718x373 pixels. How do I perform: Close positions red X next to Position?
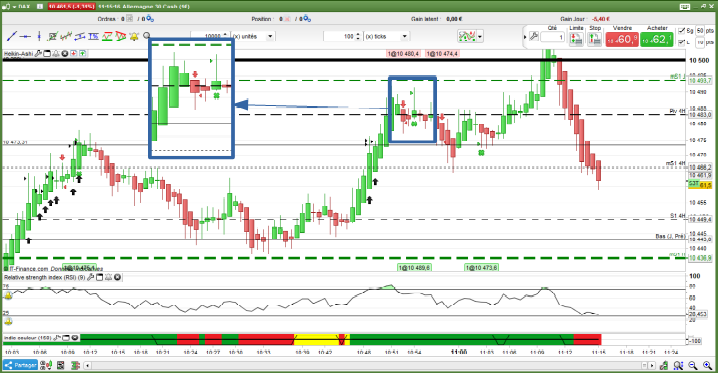point(287,19)
